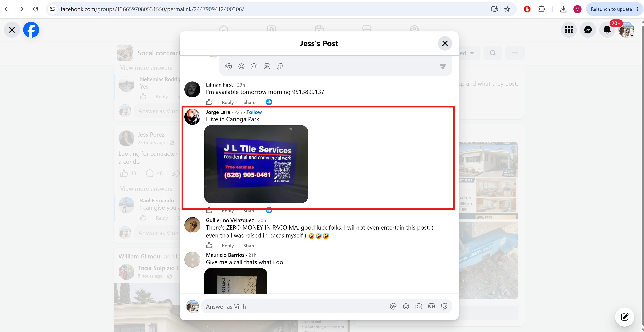The width and height of the screenshot is (644, 332).
Task: Click the emoji icon above Lilman First's comment
Action: [241, 66]
